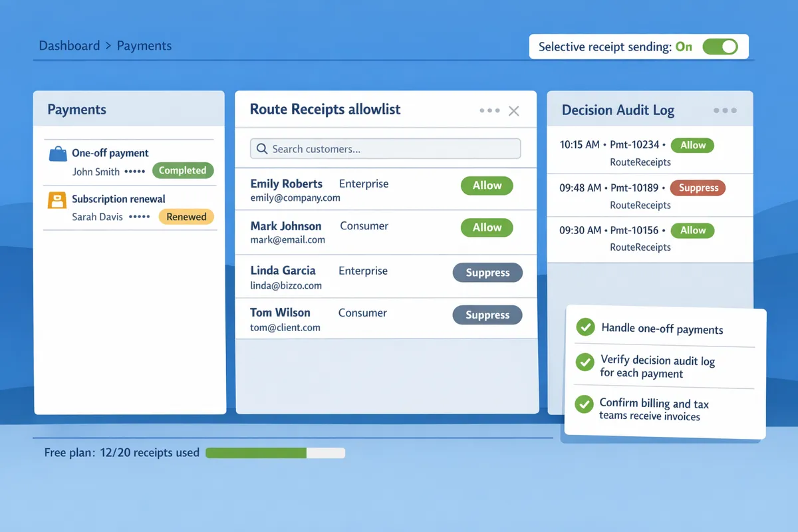This screenshot has width=798, height=532.
Task: Click the one-off payment shopping bag icon
Action: point(58,152)
